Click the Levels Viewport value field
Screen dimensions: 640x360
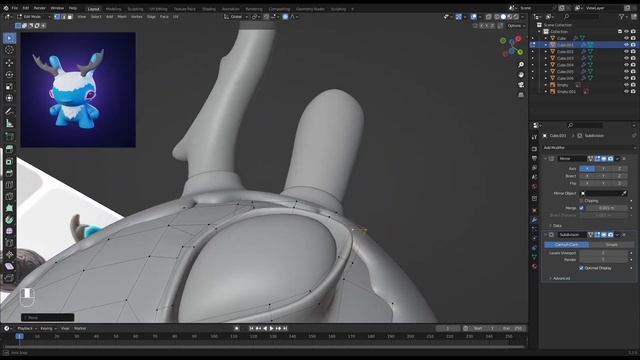pos(603,253)
